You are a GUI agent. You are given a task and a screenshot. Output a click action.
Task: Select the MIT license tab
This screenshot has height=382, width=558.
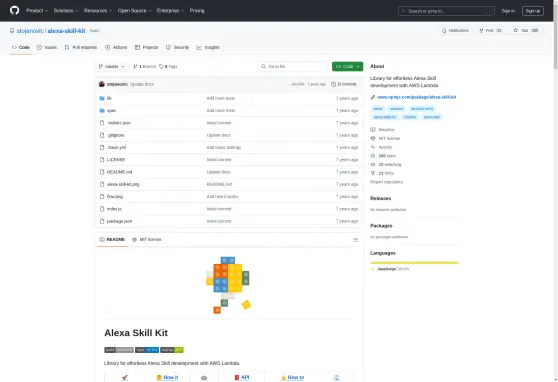[x=147, y=240]
